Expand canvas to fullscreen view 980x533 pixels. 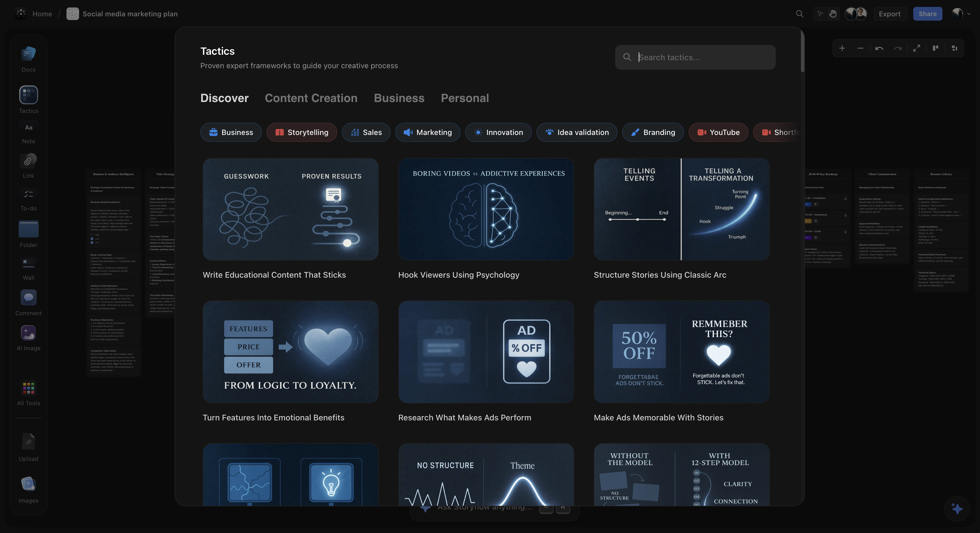pos(916,48)
